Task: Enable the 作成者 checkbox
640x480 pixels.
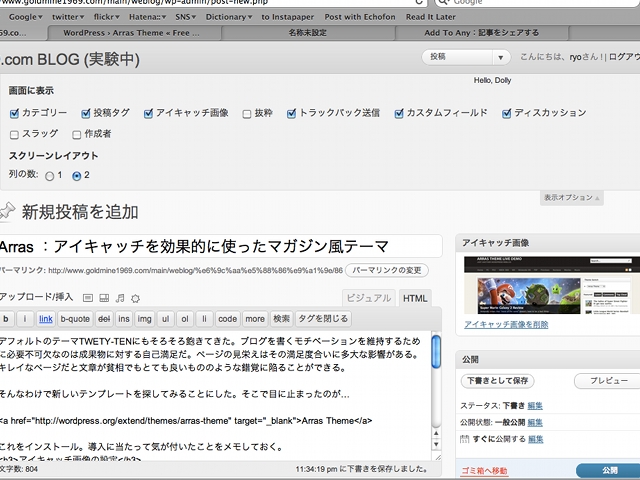Action: coord(76,135)
